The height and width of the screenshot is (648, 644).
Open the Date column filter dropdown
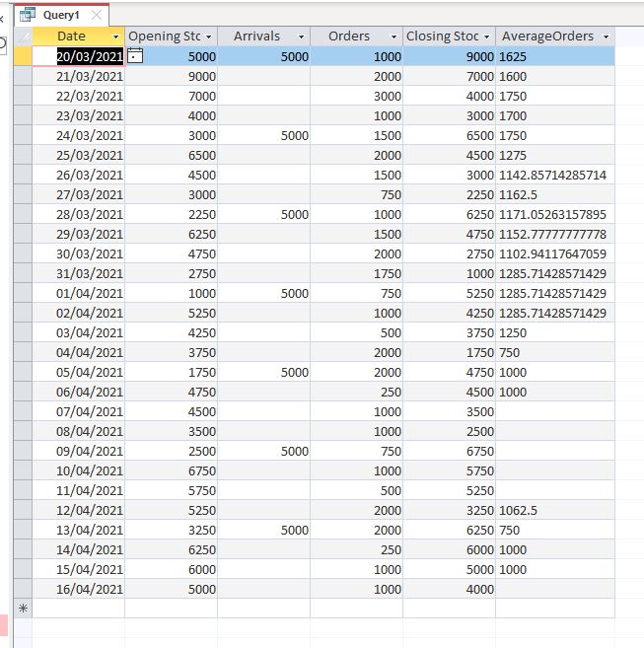coord(115,36)
